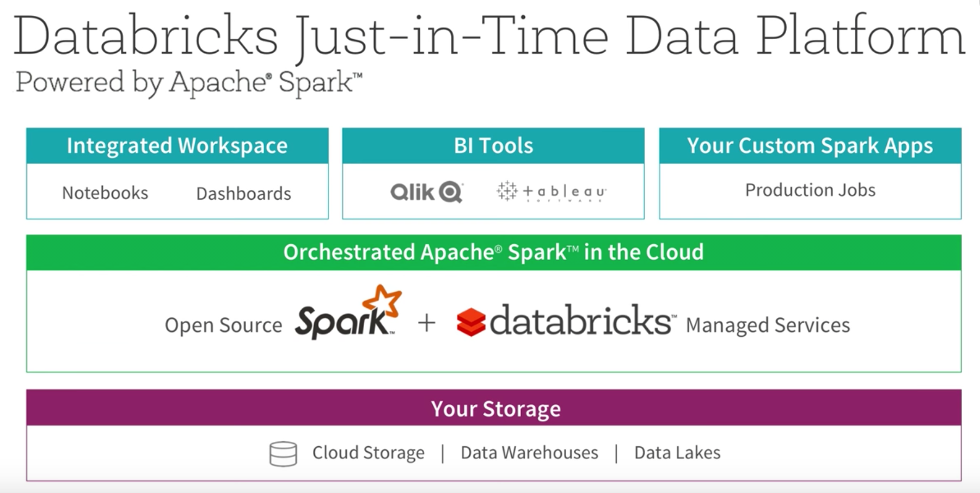Click the Databricks Just-in-Time Data Platform title
Screen dimensions: 980x493
click(x=489, y=36)
